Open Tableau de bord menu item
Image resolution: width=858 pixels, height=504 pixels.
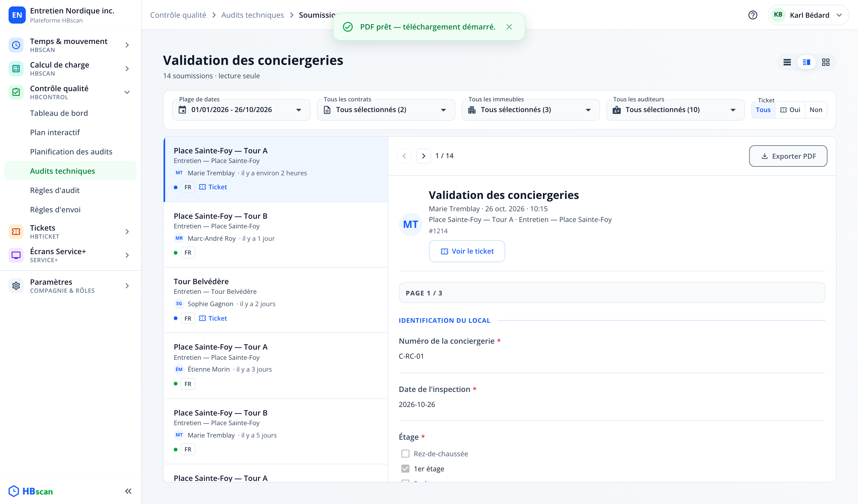[70, 113]
